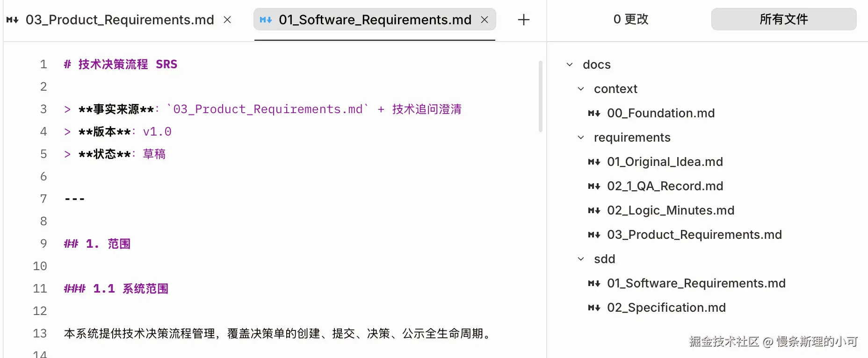Open 01_Software_Requirements.md in the sdd folder
The width and height of the screenshot is (868, 358).
click(x=696, y=283)
